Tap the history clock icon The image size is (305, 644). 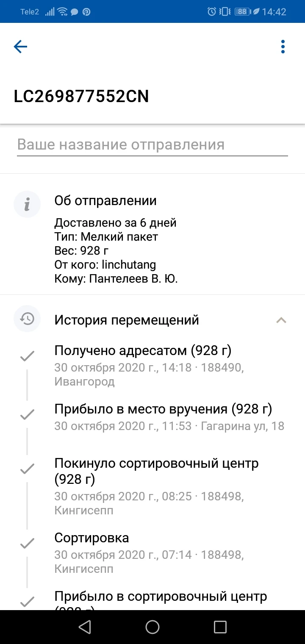[x=27, y=319]
